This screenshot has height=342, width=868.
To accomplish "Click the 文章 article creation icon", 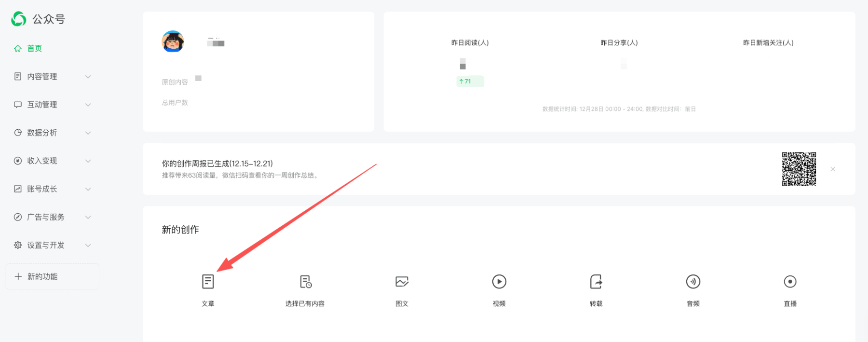I will click(208, 282).
